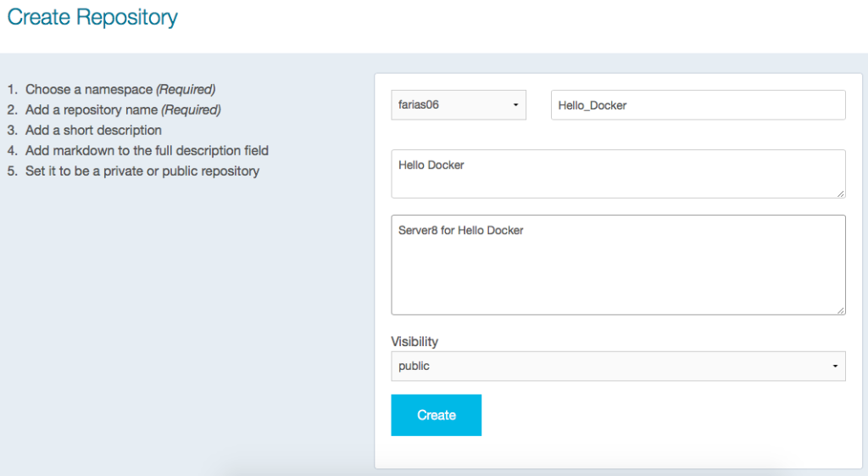Click the Visibility field label
868x476 pixels.
(x=415, y=341)
